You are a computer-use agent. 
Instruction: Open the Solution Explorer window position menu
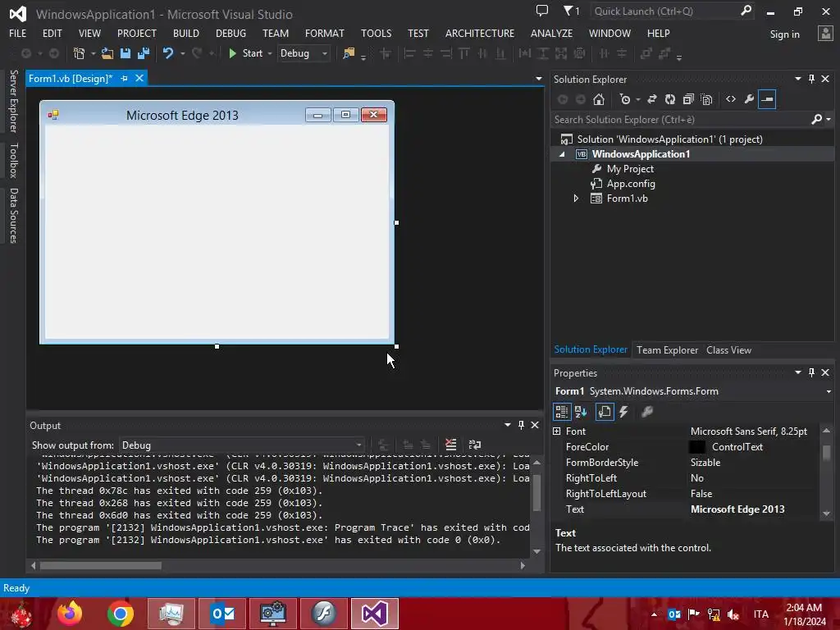[797, 79]
